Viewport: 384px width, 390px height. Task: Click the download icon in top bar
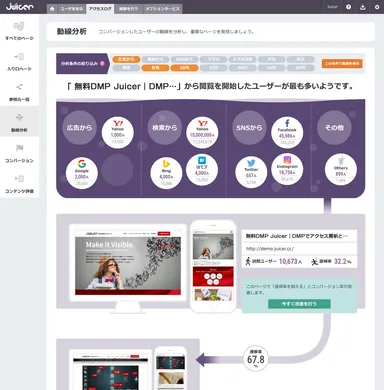pyautogui.click(x=363, y=7)
